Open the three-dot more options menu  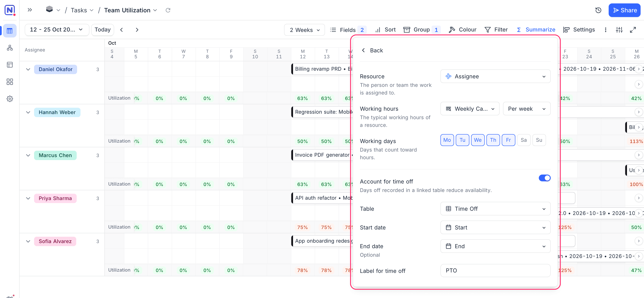(605, 30)
